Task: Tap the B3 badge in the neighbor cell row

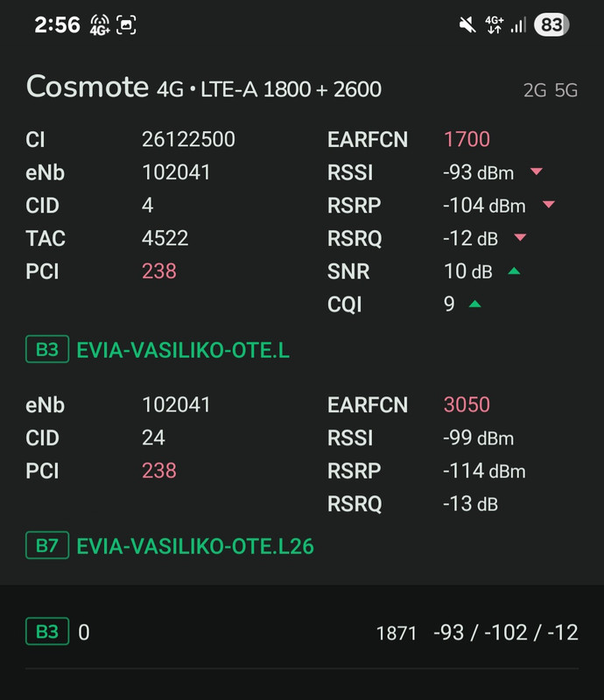Action: pos(47,631)
